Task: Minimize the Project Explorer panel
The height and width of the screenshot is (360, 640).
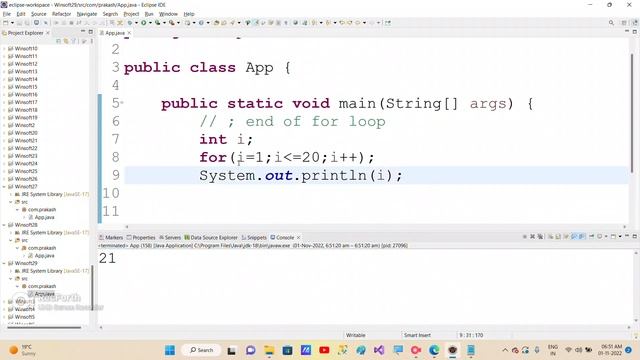Action: [83, 31]
